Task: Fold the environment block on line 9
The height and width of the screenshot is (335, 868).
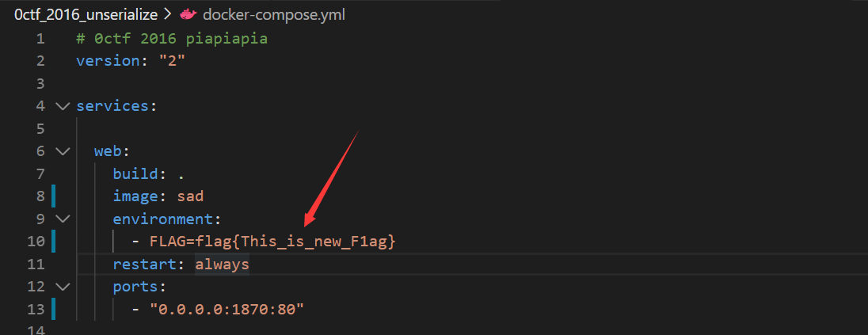Action: click(63, 219)
